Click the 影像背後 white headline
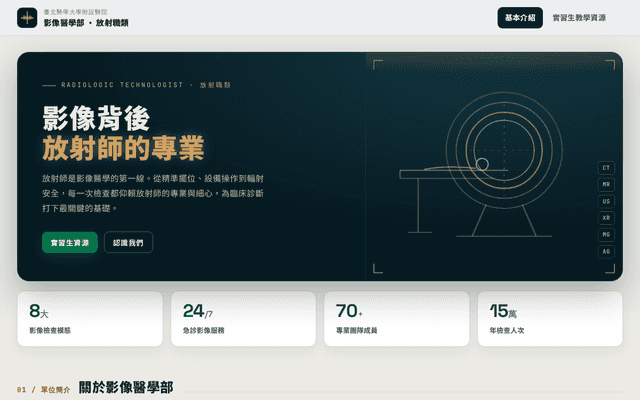 click(x=96, y=119)
